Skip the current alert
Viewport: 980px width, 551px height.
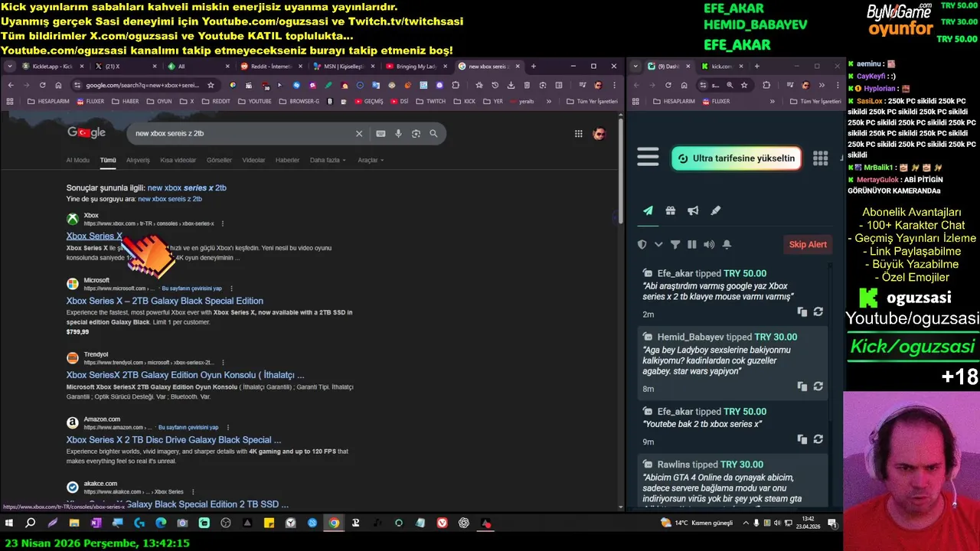pyautogui.click(x=808, y=244)
